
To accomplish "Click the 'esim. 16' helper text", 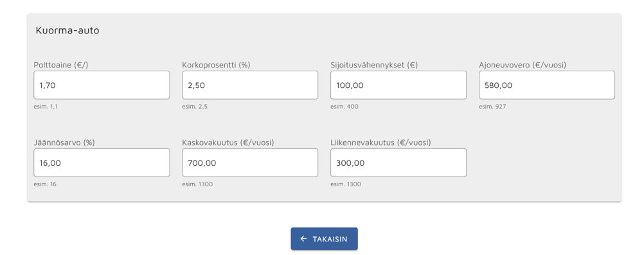I will pos(45,184).
